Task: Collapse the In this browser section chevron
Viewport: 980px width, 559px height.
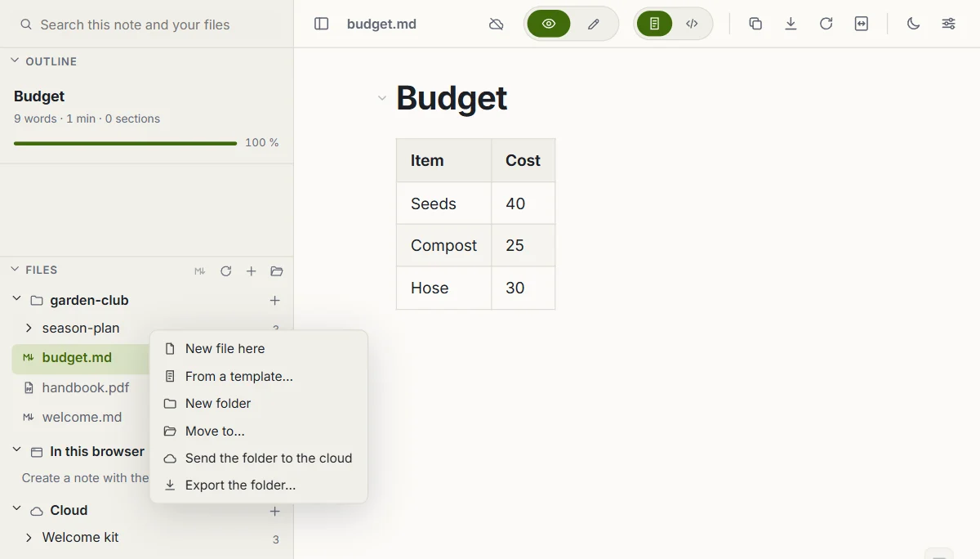Action: (17, 450)
